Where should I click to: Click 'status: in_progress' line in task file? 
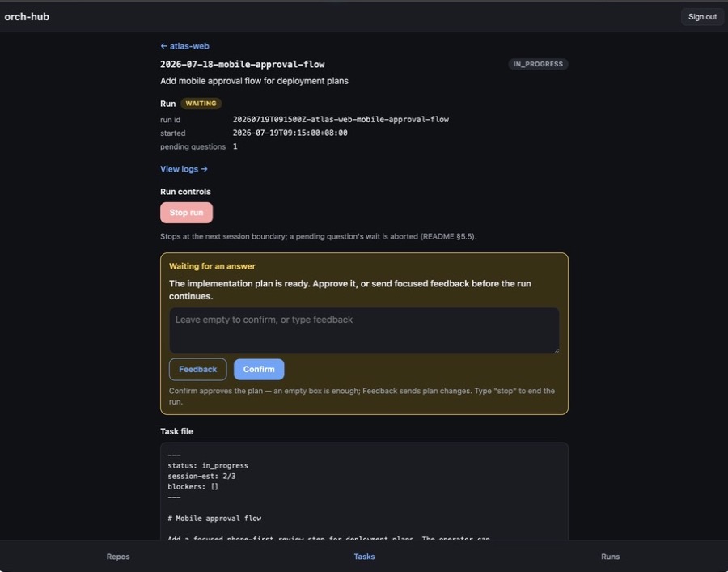click(208, 465)
